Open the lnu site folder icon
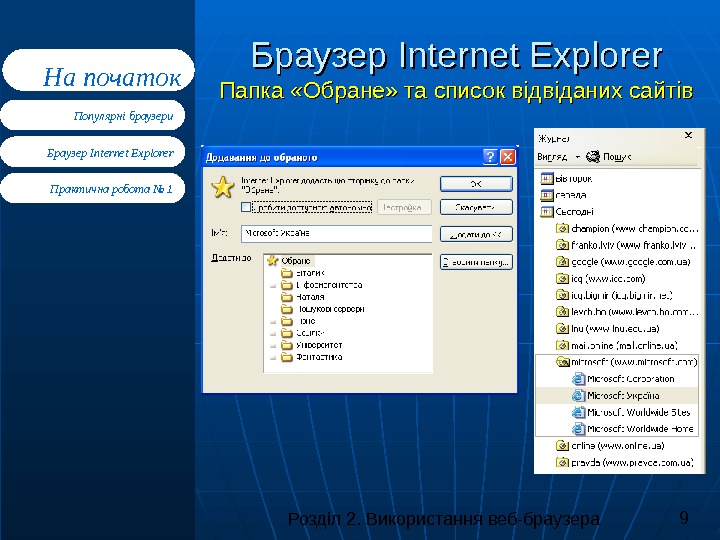The image size is (720, 540). pyautogui.click(x=562, y=328)
